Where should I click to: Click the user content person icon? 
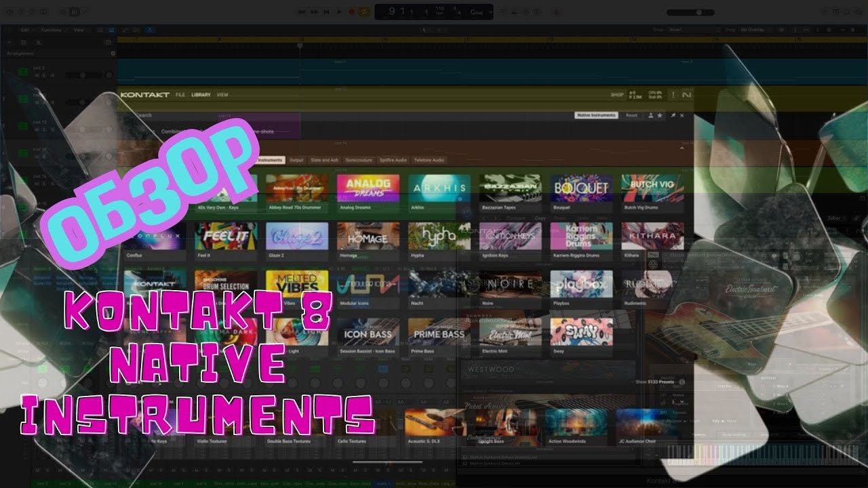[651, 115]
